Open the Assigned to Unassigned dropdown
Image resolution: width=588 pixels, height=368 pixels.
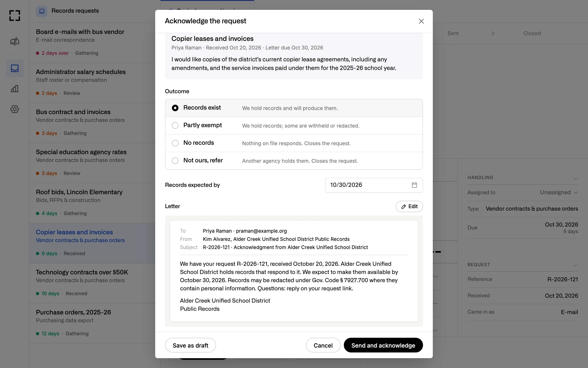click(x=559, y=192)
